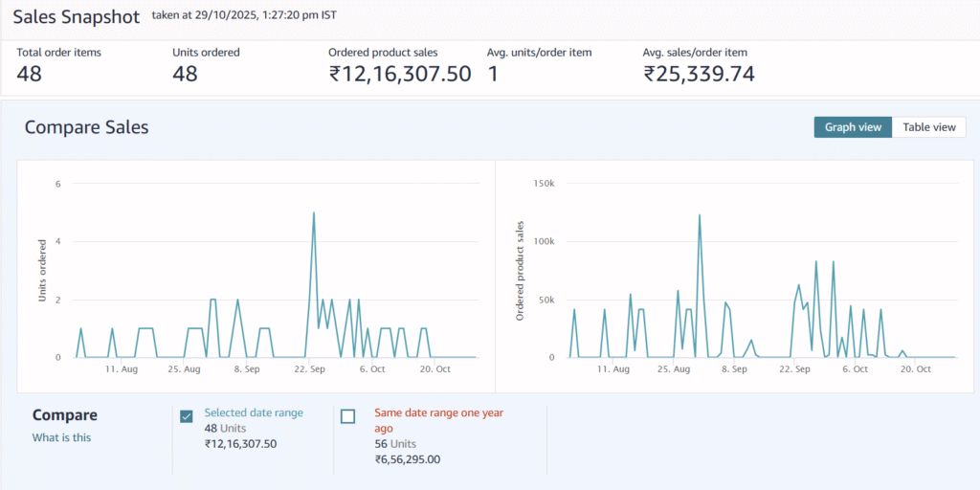Click the 'Same date range one year ago' red label
This screenshot has height=490, width=980.
pos(438,420)
